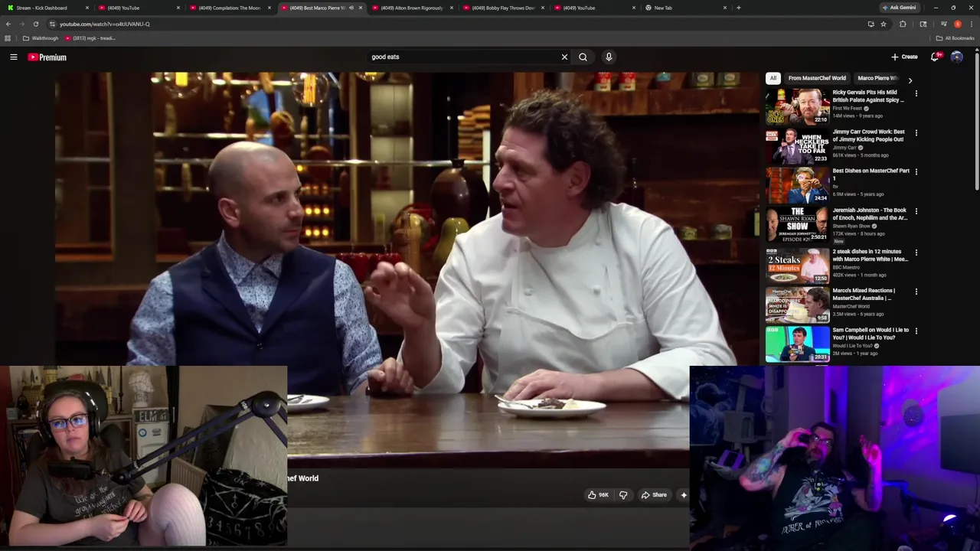Switch to the Stream - Kick Dashboard tab
The image size is (980, 551).
46,8
